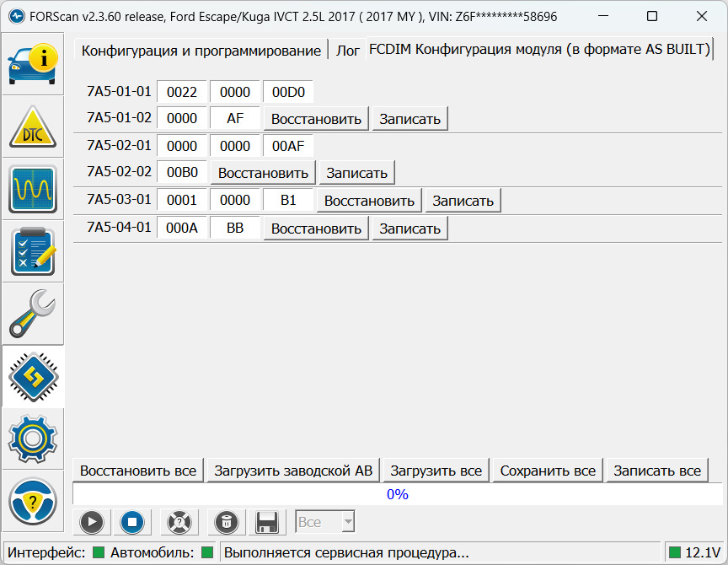Open the tests clipboard panel

coord(33,250)
